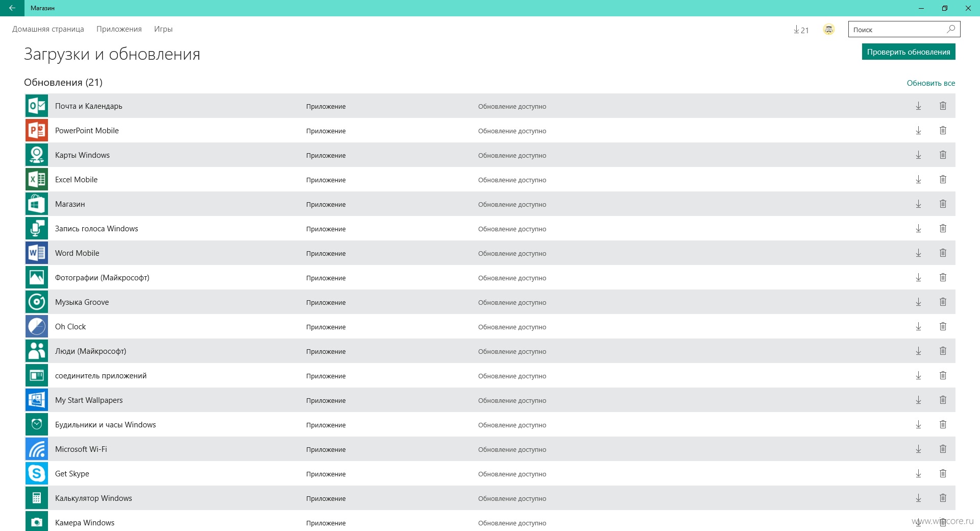The width and height of the screenshot is (980, 531).
Task: Click the Музыка Groove app icon
Action: coord(37,302)
